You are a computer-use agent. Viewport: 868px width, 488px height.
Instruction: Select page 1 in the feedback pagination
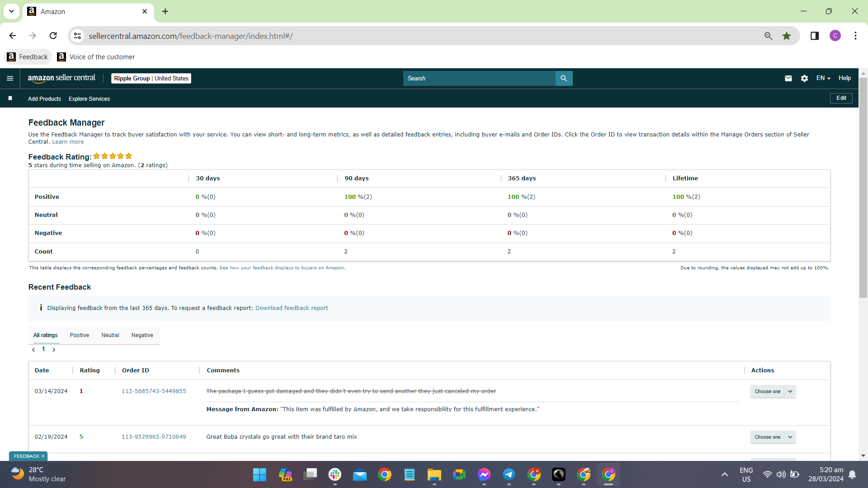(43, 349)
